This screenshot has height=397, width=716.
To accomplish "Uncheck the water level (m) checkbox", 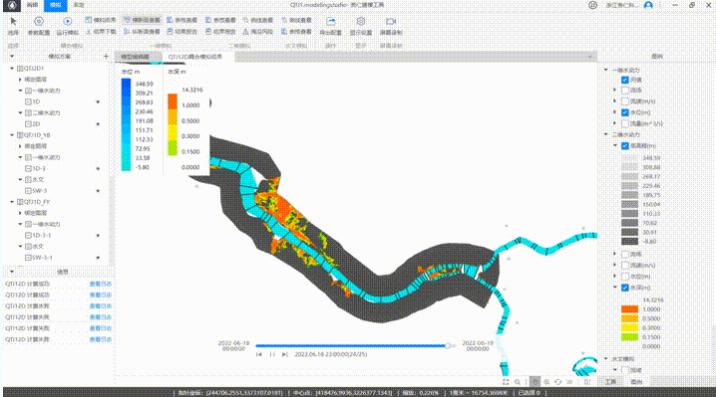I will pos(625,112).
